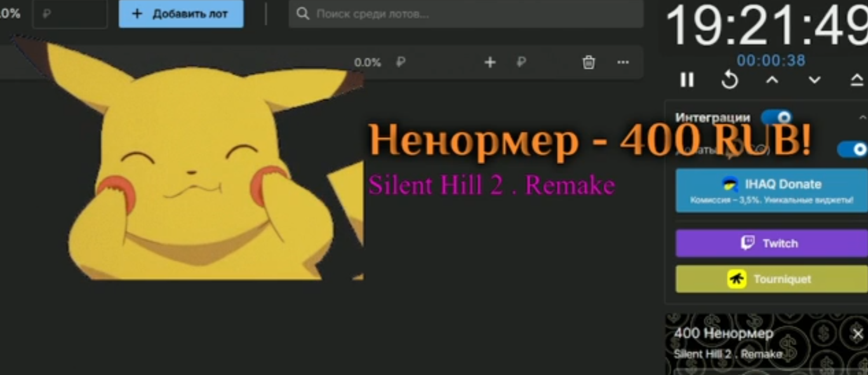Screen dimensions: 868x375
Task: Click the ruble amount field left of 'Добавить лот'
Action: tap(70, 14)
